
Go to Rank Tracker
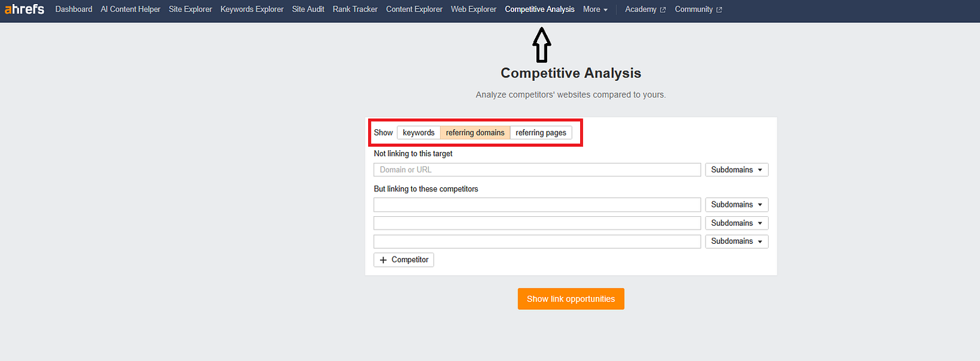(x=355, y=9)
